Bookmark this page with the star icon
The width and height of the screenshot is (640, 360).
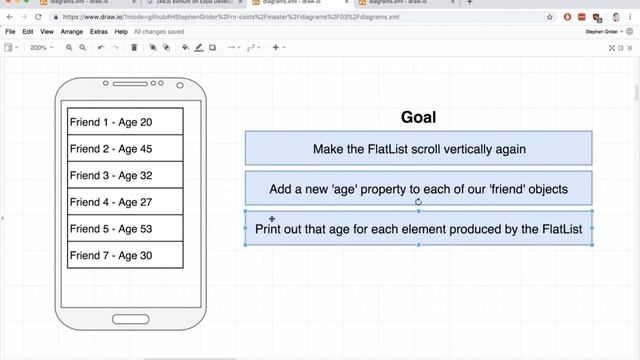[x=550, y=17]
